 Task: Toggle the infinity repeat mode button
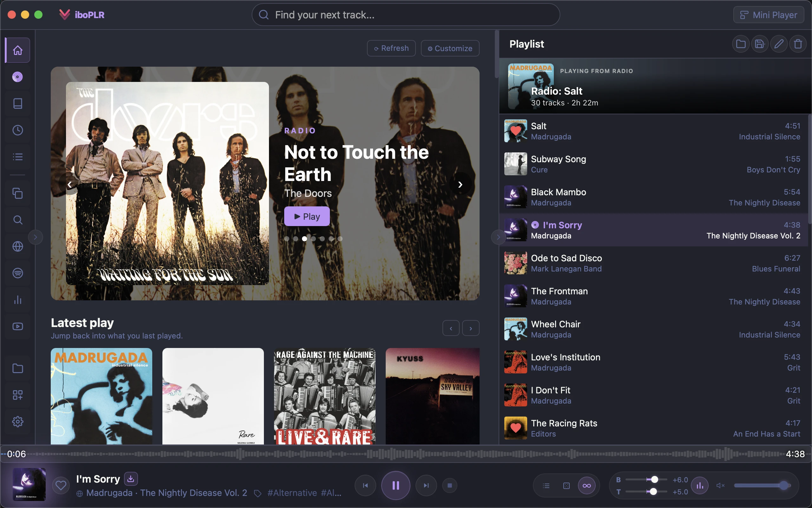[x=586, y=485]
